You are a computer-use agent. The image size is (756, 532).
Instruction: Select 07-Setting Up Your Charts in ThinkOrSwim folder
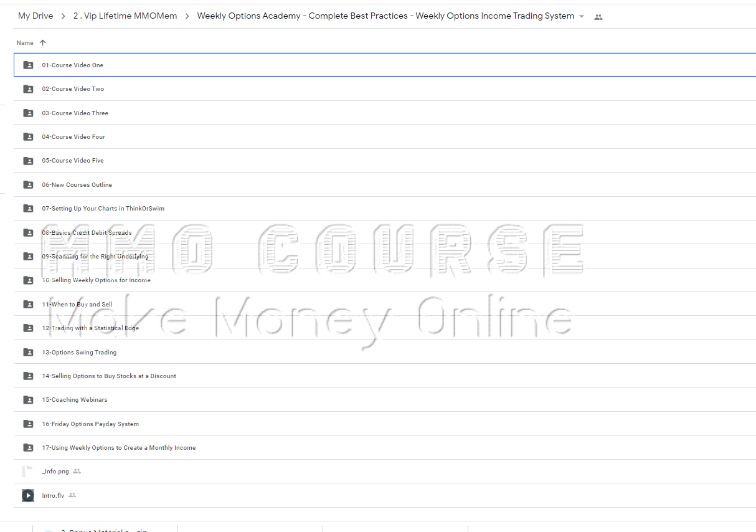[x=103, y=209]
